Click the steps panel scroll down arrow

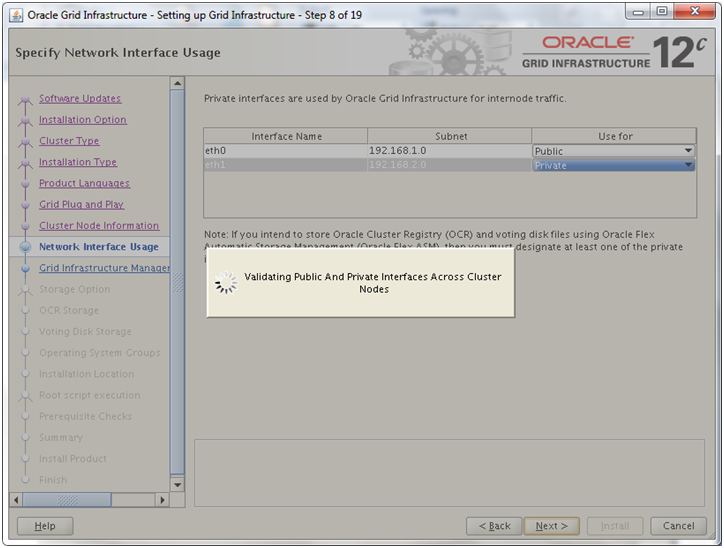[x=177, y=485]
